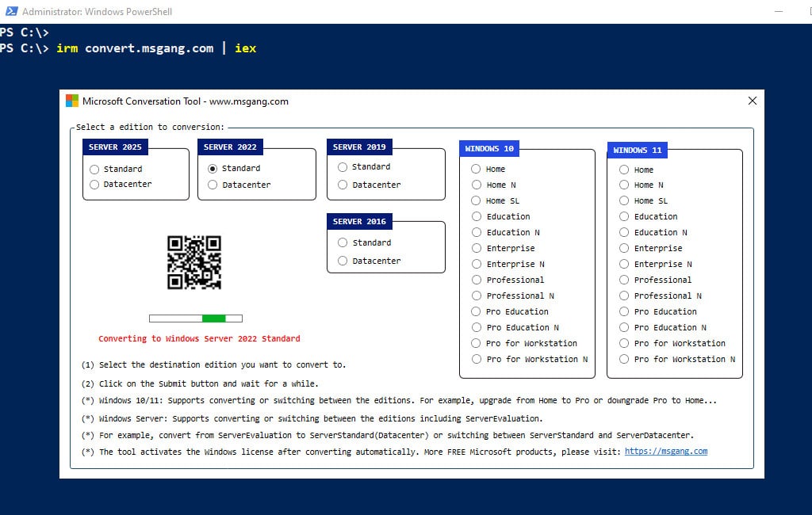The image size is (812, 515).
Task: Click the Microsoft logo icon in the tool window
Action: click(72, 101)
